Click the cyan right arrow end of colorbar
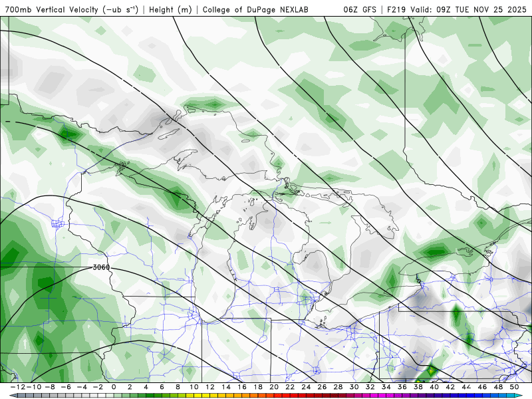The height and width of the screenshot is (399, 532). tap(519, 396)
